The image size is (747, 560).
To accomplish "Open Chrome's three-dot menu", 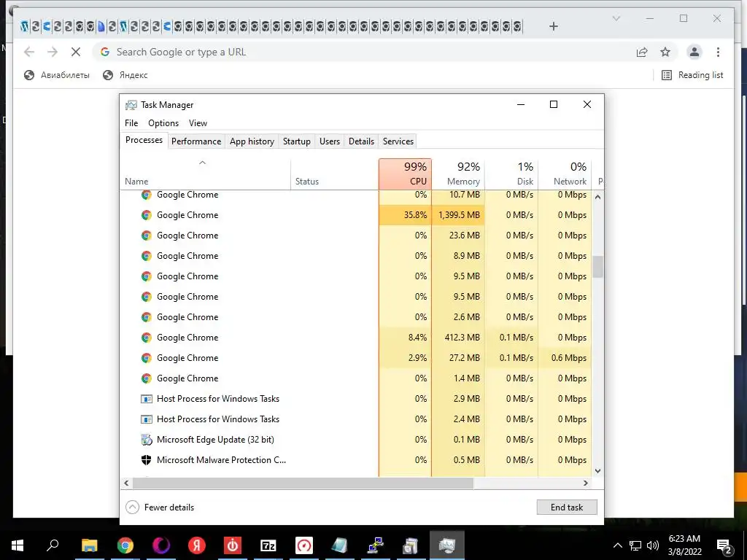I will (x=718, y=52).
